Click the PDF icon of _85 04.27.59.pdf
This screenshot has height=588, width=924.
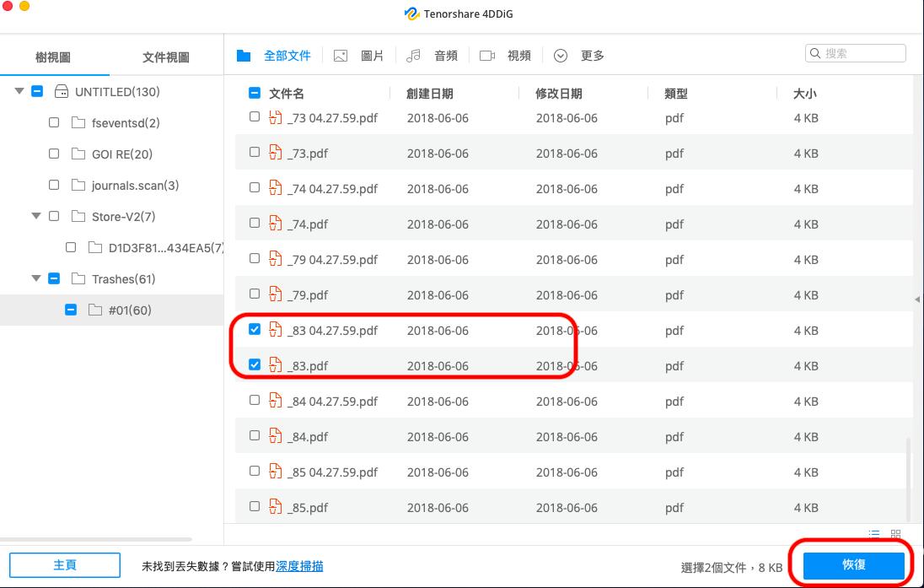coord(275,472)
